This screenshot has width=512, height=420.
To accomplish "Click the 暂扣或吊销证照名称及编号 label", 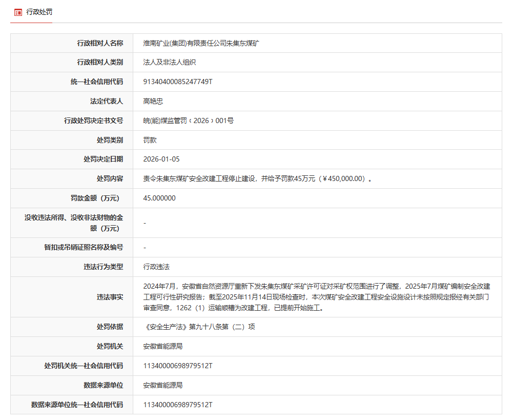I will point(84,247).
